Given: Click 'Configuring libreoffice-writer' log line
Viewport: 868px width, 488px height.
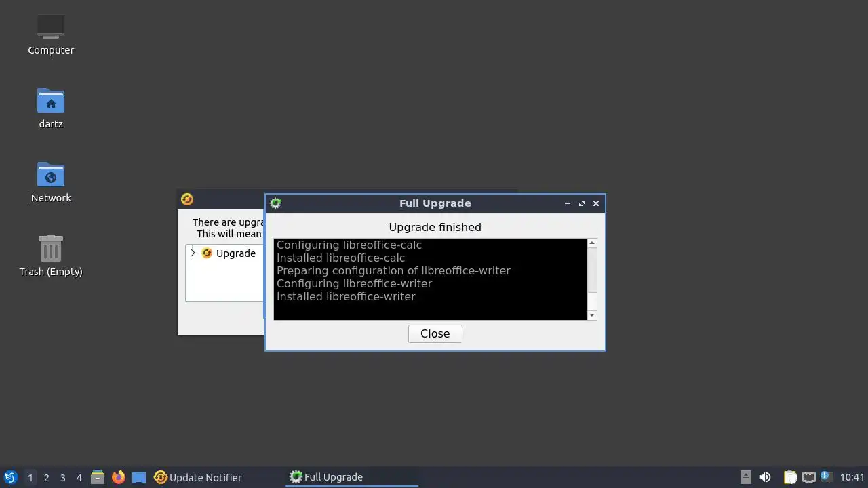Looking at the screenshot, I should pos(354,283).
